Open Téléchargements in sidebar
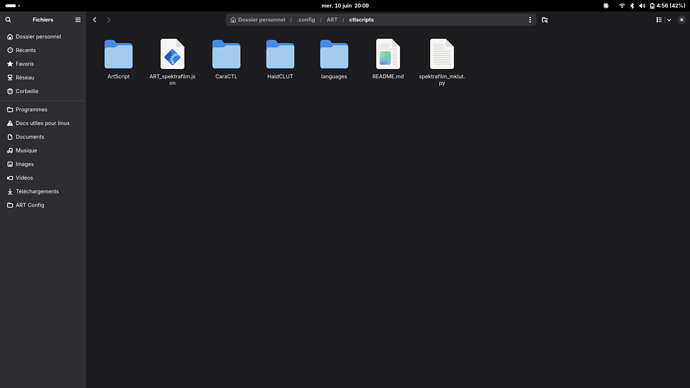The image size is (690, 388). point(43,191)
